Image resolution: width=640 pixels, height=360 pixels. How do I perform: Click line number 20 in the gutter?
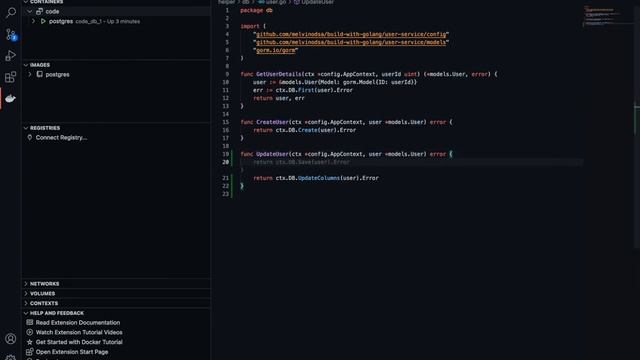[225, 162]
